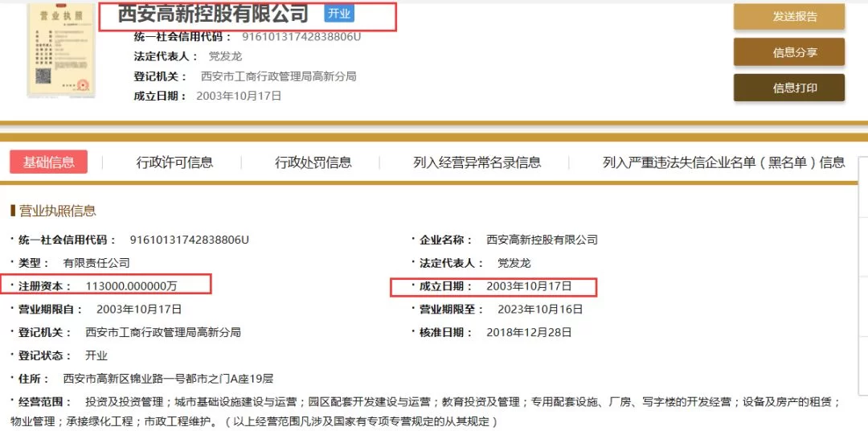The height and width of the screenshot is (431, 868).
Task: Select the 基础信息 tab
Action: [x=49, y=162]
